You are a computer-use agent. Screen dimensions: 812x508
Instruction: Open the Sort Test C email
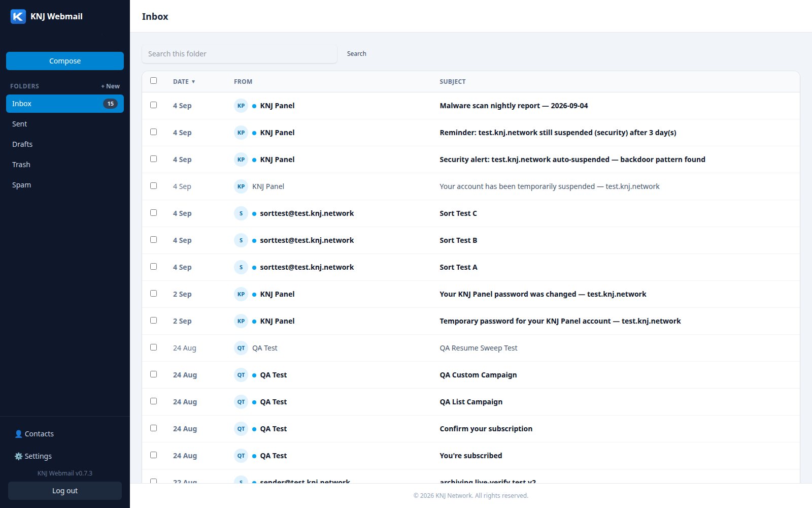(x=471, y=213)
